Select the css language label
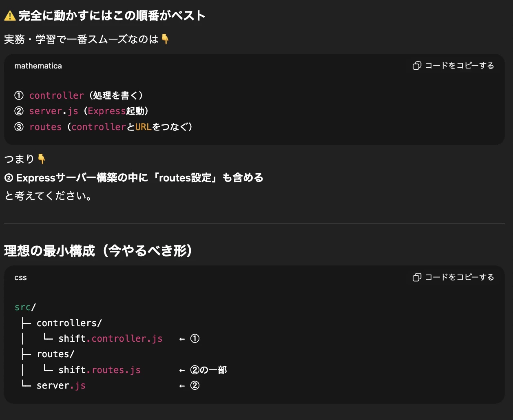The image size is (513, 420). [20, 277]
